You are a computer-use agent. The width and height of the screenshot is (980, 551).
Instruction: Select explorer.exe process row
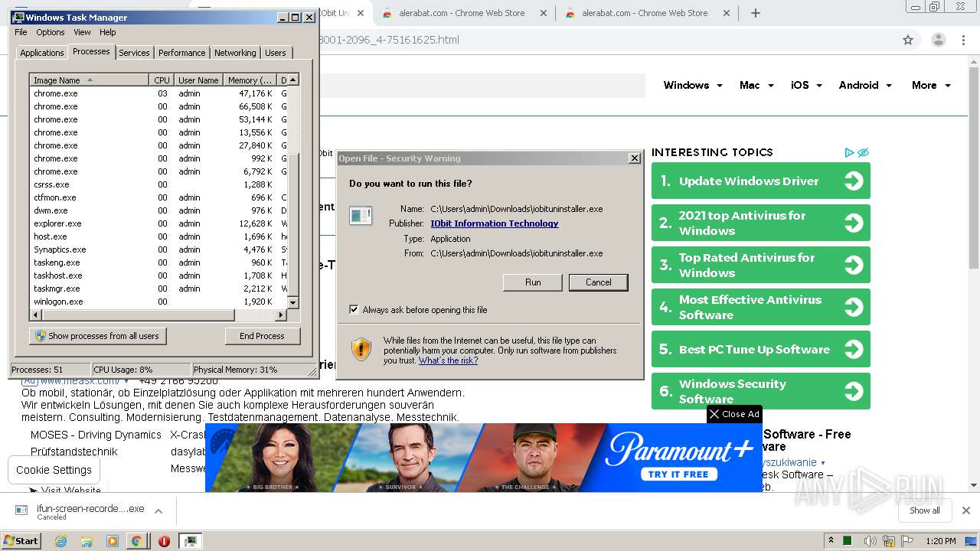pos(159,223)
